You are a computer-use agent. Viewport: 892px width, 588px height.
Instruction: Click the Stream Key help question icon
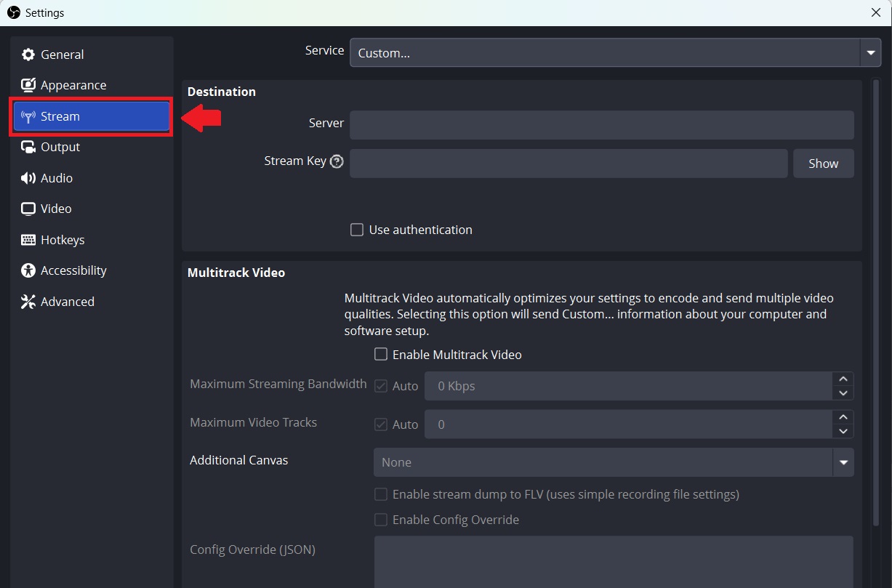click(337, 161)
